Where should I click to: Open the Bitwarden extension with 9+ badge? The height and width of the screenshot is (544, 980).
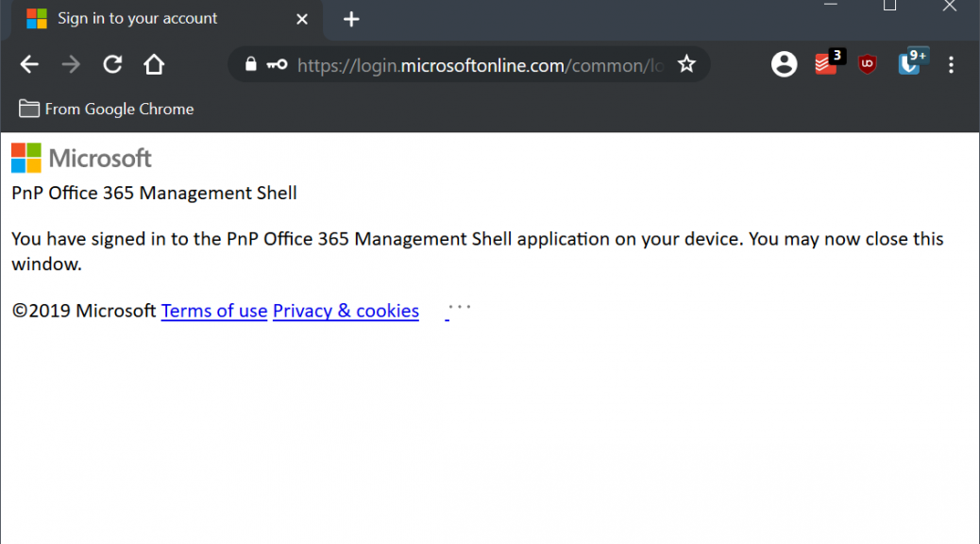pyautogui.click(x=912, y=62)
